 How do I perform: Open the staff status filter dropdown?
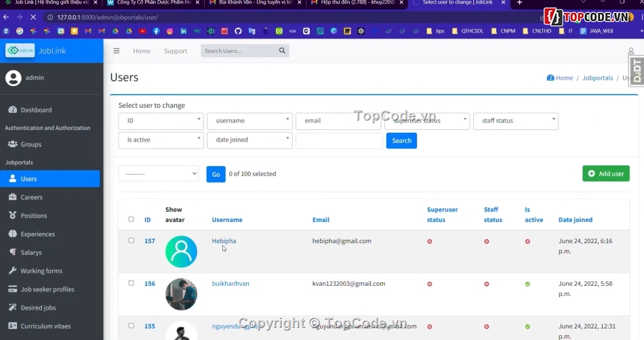click(x=516, y=121)
